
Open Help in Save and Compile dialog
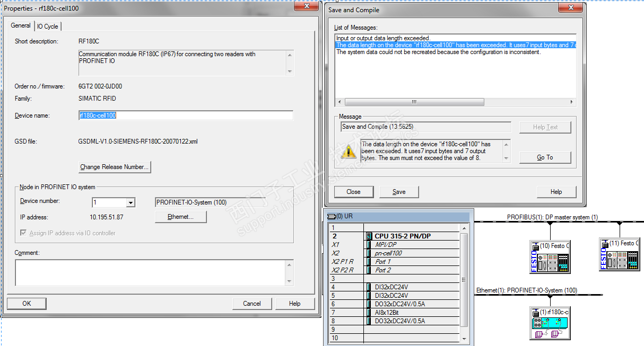pos(556,192)
